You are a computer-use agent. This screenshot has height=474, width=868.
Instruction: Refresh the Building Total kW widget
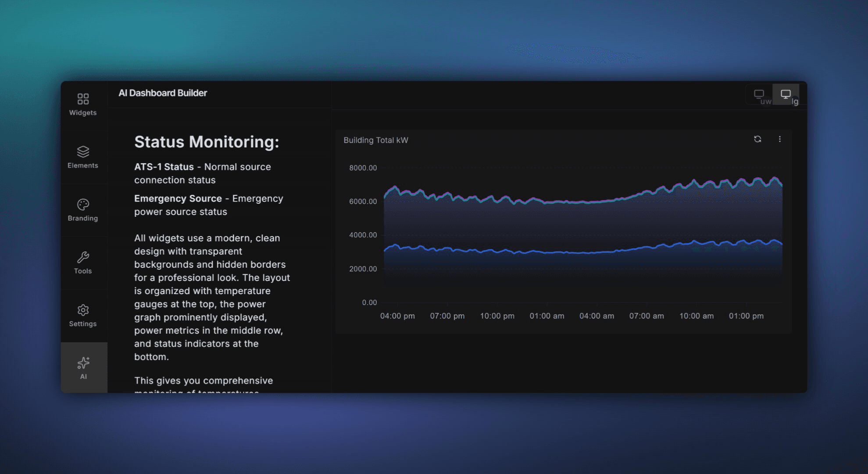tap(758, 139)
